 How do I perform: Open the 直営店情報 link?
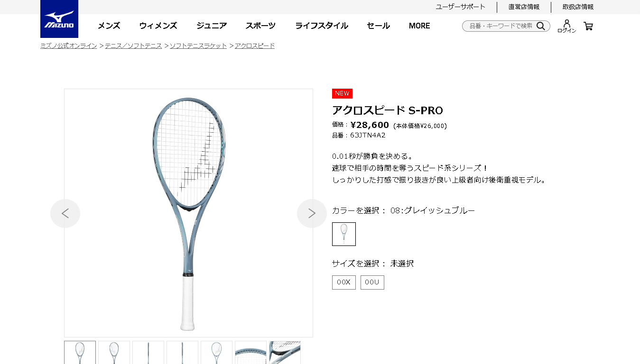[x=524, y=7]
